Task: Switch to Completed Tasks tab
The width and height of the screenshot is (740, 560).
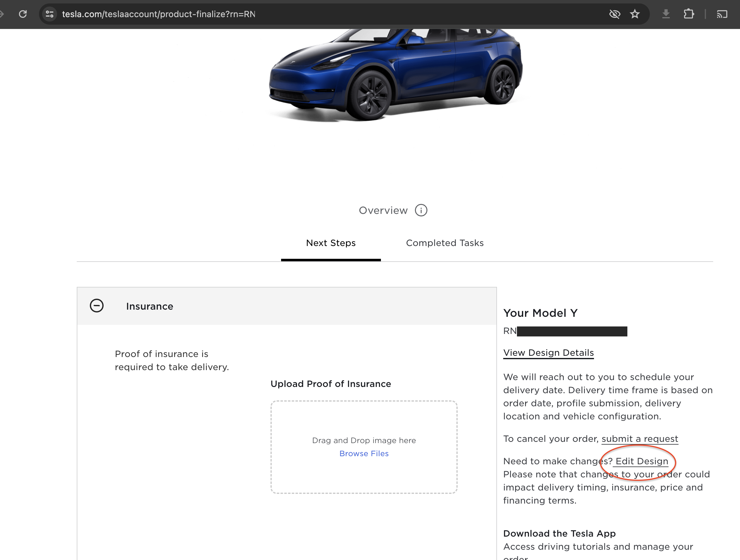Action: 445,243
